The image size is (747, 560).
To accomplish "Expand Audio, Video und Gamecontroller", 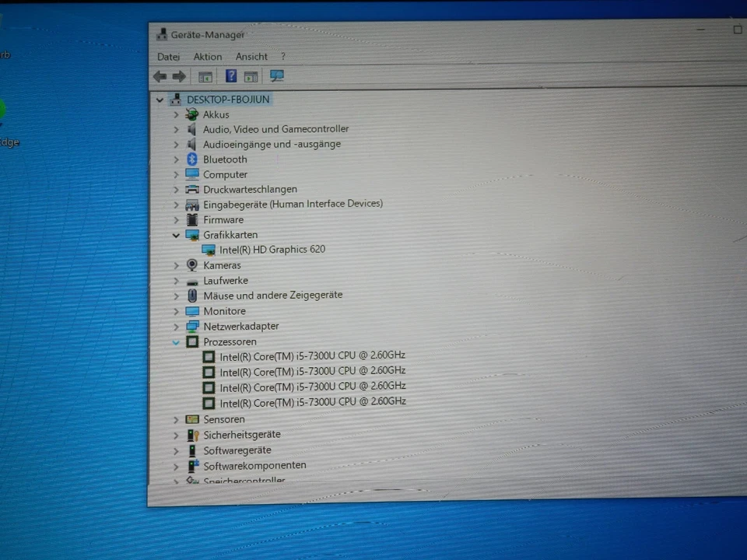I will 177,130.
